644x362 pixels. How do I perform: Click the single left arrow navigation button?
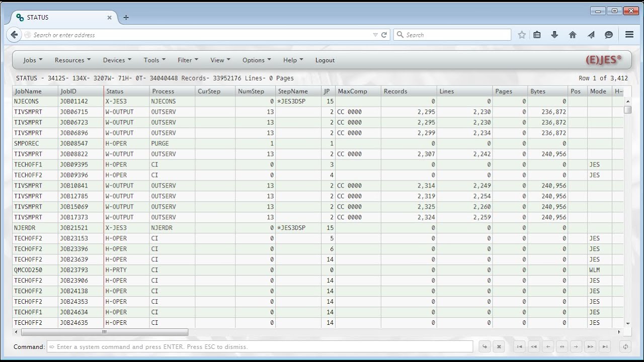(548, 346)
